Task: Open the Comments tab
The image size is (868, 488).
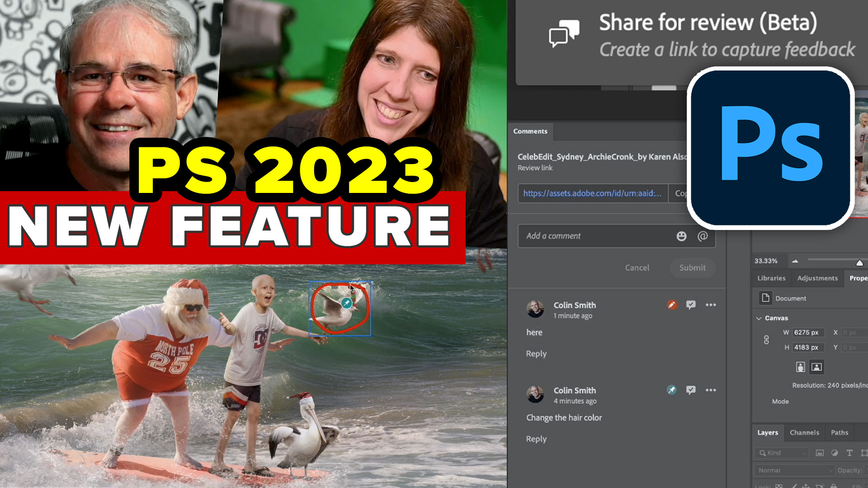Action: (530, 131)
